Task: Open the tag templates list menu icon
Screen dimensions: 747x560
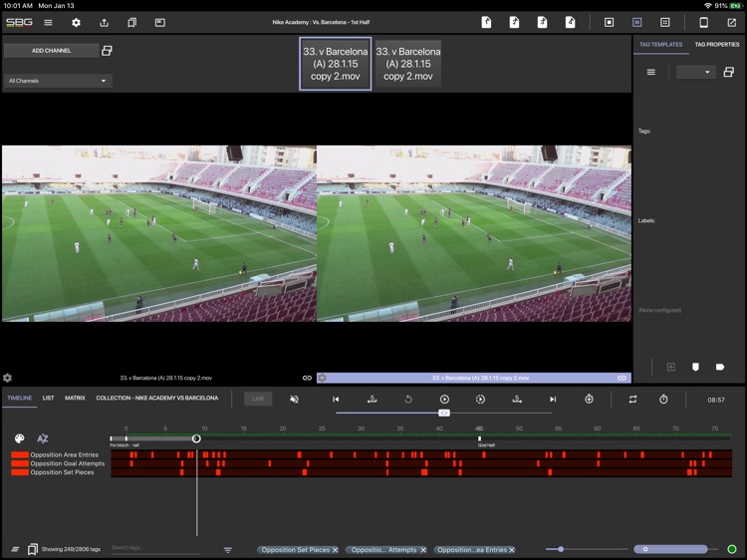Action: point(650,72)
